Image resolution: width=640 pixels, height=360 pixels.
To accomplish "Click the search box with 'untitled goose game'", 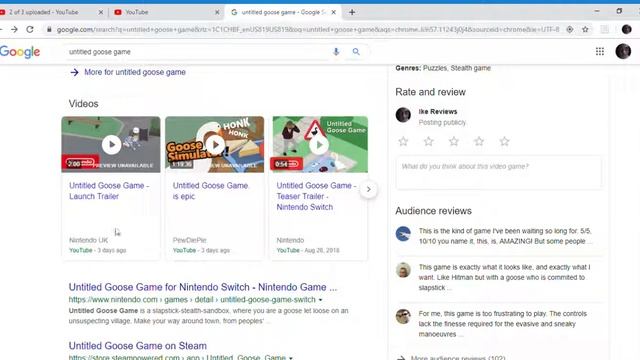I will (198, 52).
